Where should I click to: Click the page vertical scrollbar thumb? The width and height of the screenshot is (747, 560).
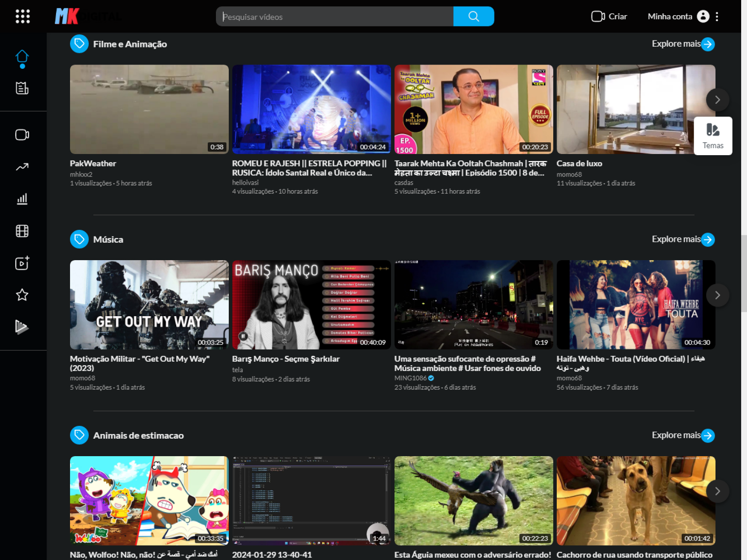[744, 273]
